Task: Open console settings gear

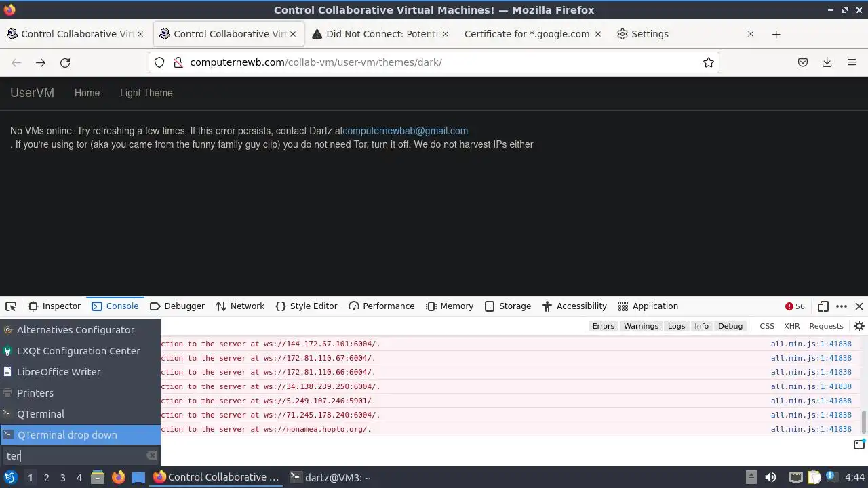Action: tap(859, 326)
